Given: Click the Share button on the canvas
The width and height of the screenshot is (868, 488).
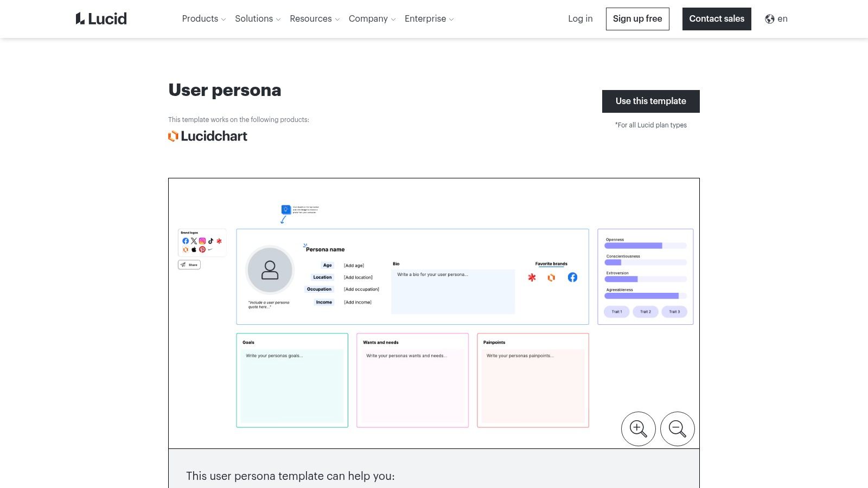Looking at the screenshot, I should point(189,265).
